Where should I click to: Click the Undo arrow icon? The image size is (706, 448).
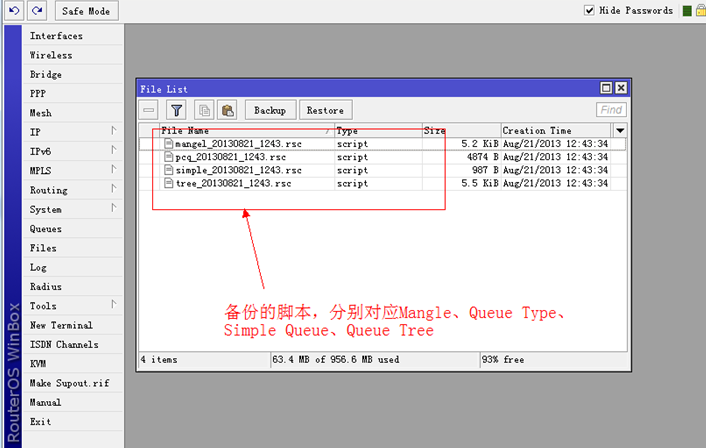tap(14, 10)
